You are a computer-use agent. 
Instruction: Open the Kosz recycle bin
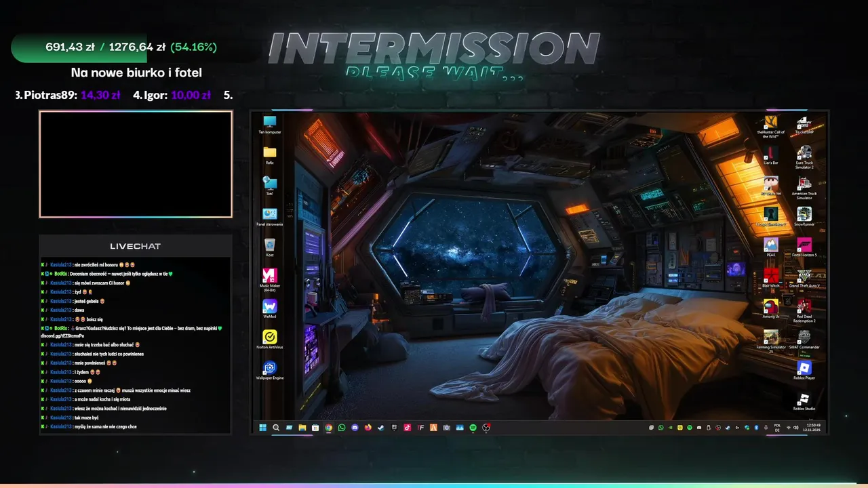pyautogui.click(x=270, y=247)
